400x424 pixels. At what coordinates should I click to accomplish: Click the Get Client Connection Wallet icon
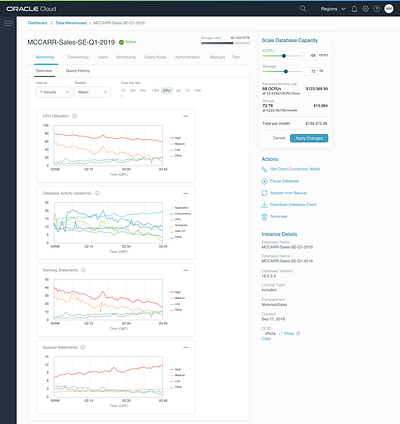[264, 170]
